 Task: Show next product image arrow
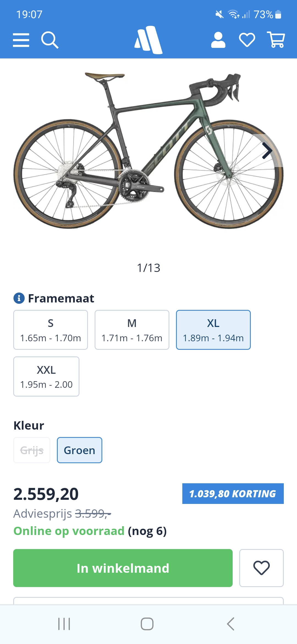[267, 151]
